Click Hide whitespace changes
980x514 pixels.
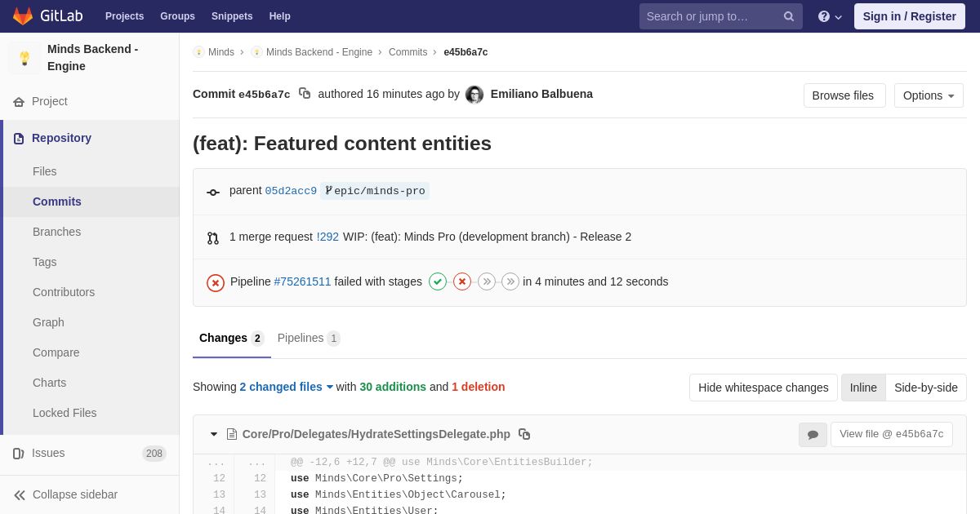point(764,388)
